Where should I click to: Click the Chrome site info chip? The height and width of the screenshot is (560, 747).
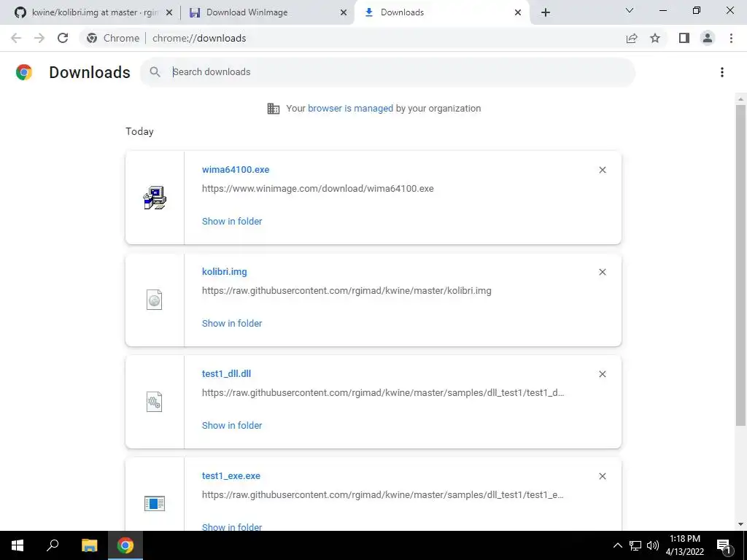113,38
